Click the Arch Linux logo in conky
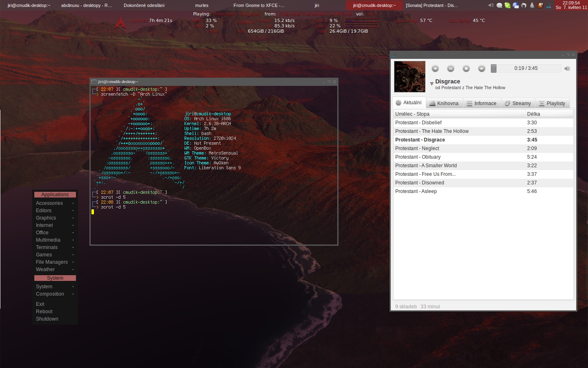 [120, 23]
